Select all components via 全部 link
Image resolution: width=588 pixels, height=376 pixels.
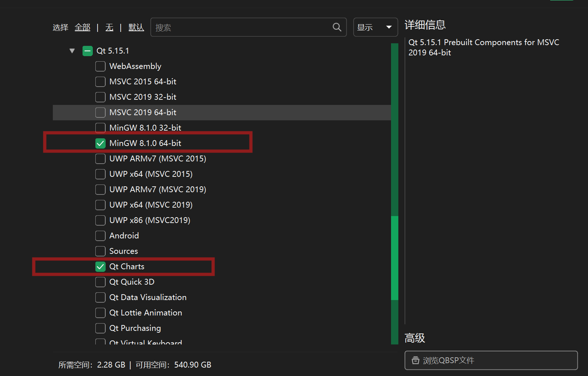click(x=83, y=28)
